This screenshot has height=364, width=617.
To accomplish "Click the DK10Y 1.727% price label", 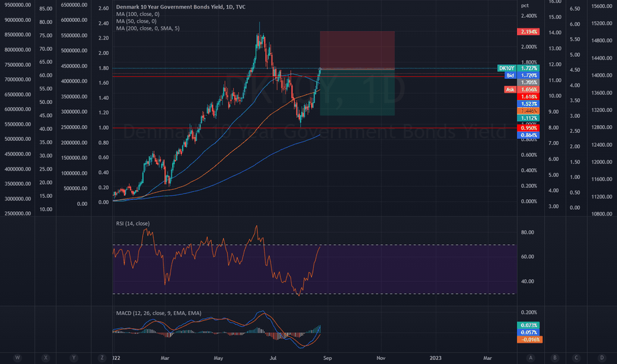I will pos(518,68).
